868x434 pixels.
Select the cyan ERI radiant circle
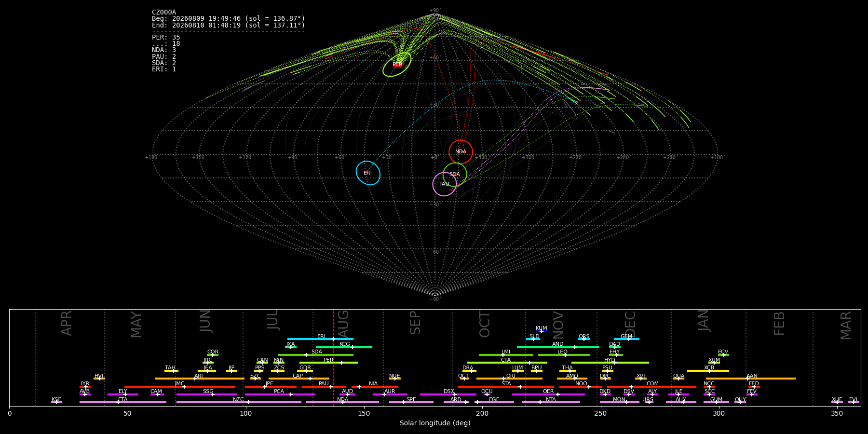(x=368, y=173)
